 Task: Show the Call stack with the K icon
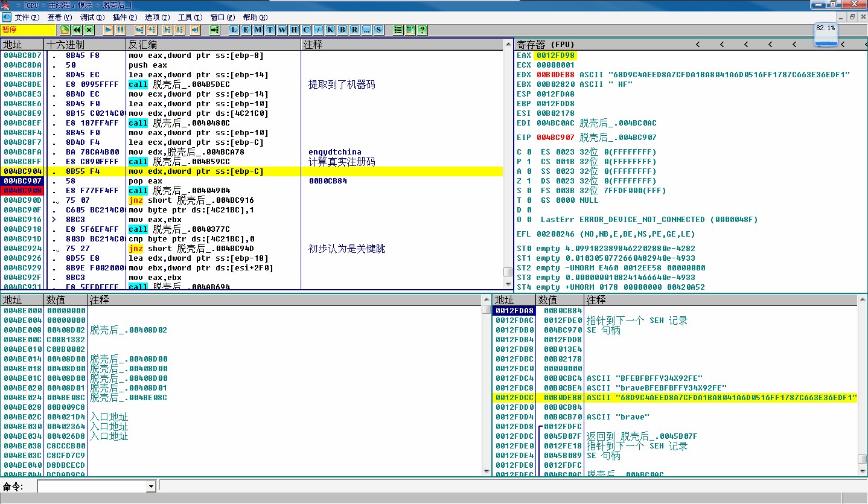(330, 30)
